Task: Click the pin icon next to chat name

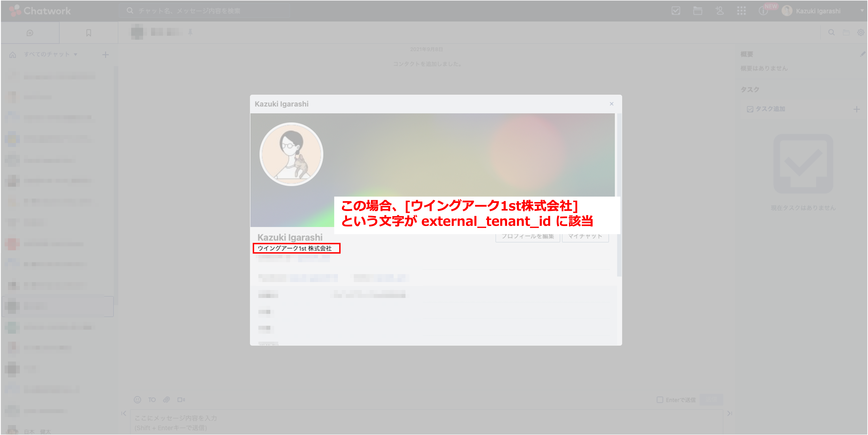Action: [x=190, y=32]
